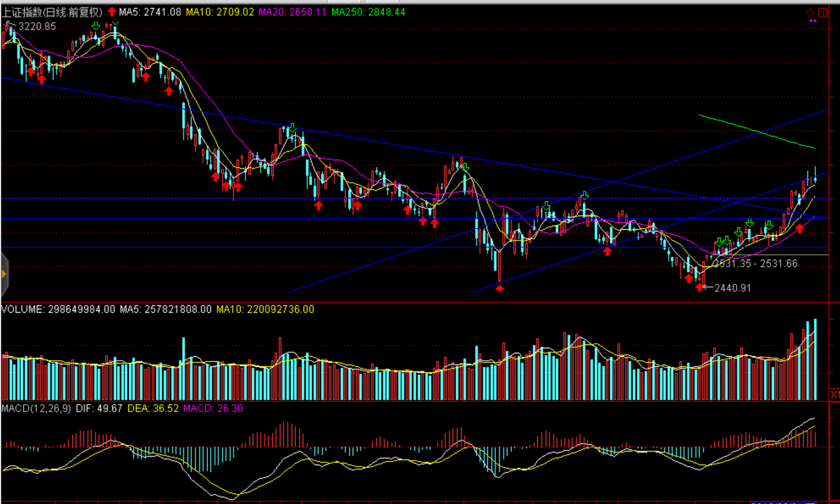
Task: Click the red split-window icon at chart corner
Action: tap(823, 12)
